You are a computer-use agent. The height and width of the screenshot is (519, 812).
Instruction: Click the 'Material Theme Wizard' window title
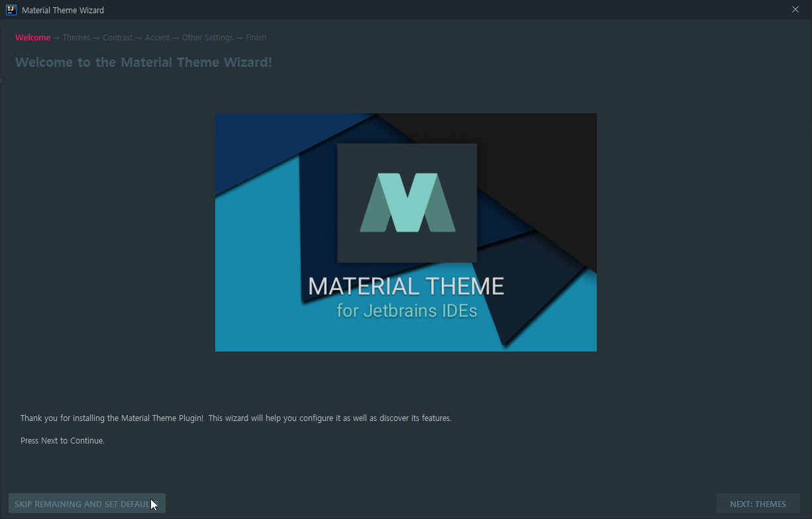click(63, 10)
